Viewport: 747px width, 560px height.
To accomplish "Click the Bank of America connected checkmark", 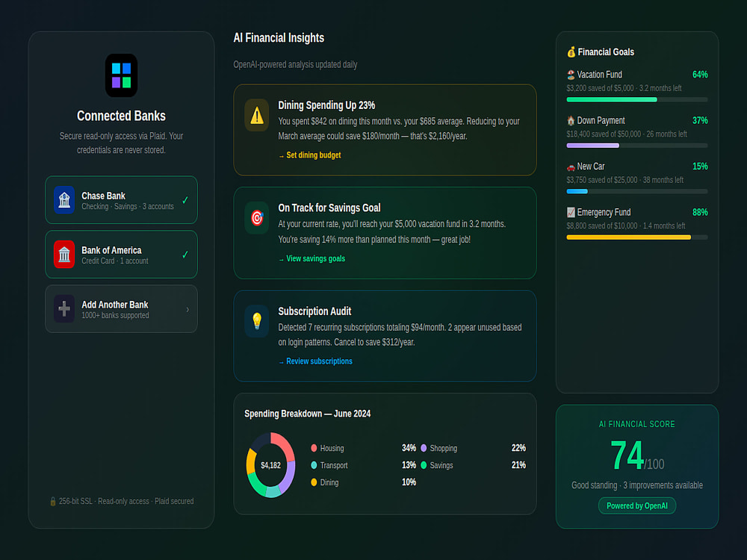I will (x=185, y=255).
